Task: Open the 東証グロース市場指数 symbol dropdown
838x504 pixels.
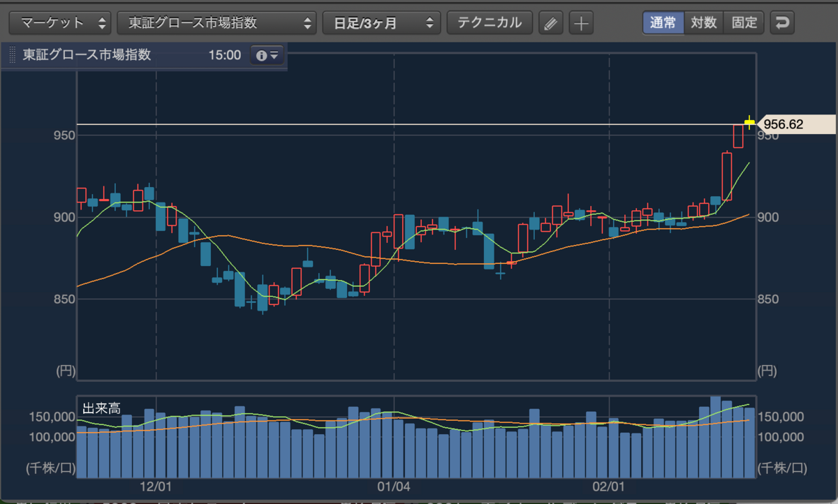Action: click(x=217, y=22)
